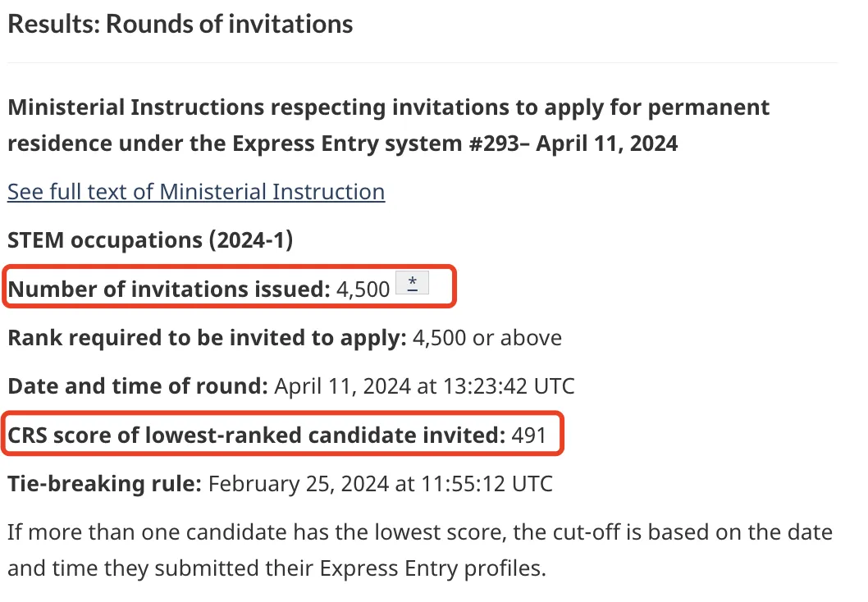This screenshot has height=602, width=868.
Task: Click the 4,500 or above rank value
Action: (x=487, y=338)
